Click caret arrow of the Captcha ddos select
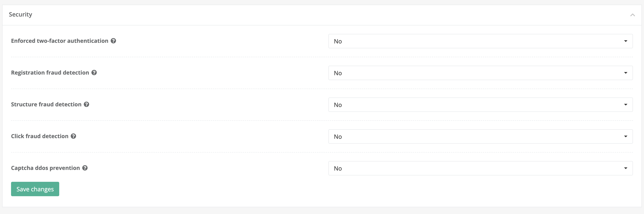Viewport: 644px width, 214px height. point(626,168)
